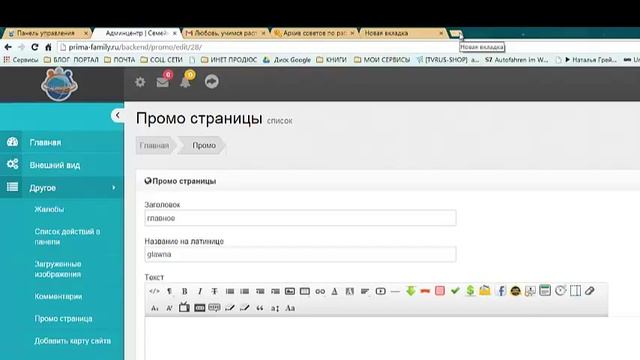Screen dimensions: 640x360
Task: Open notifications bell in admin header
Action: click(185, 82)
